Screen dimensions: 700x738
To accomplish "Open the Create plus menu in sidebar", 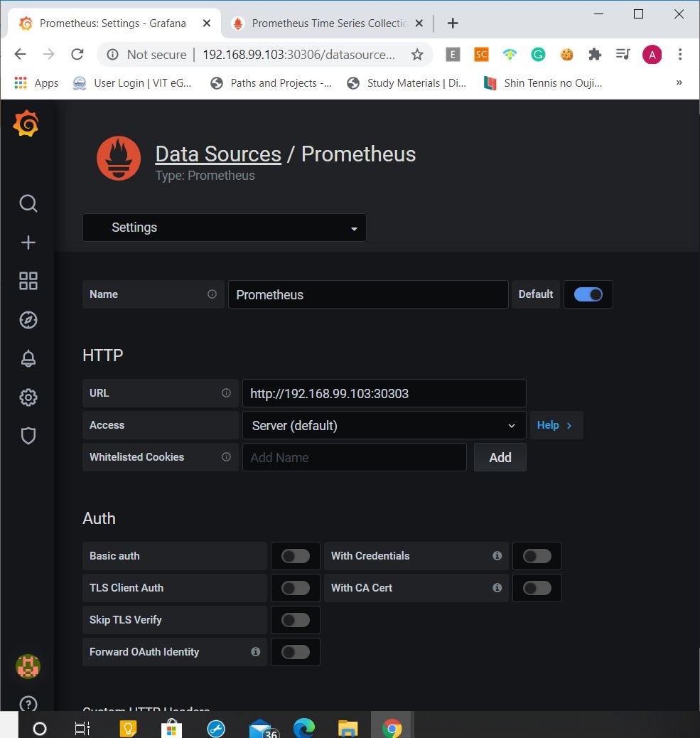I will click(28, 242).
